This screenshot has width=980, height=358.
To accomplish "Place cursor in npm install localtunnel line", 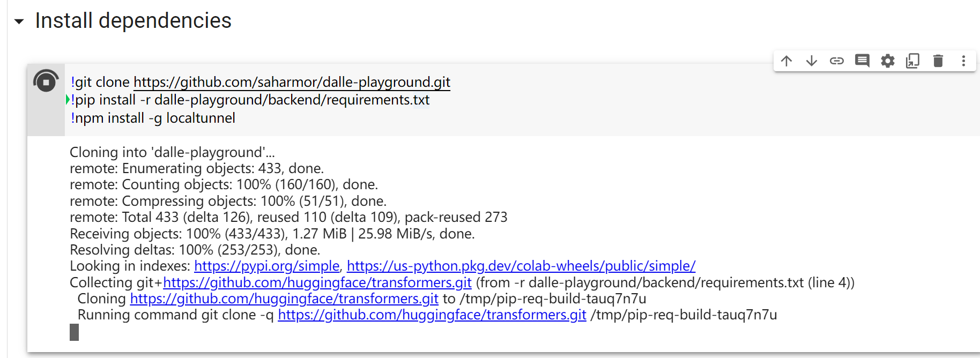I will click(153, 118).
